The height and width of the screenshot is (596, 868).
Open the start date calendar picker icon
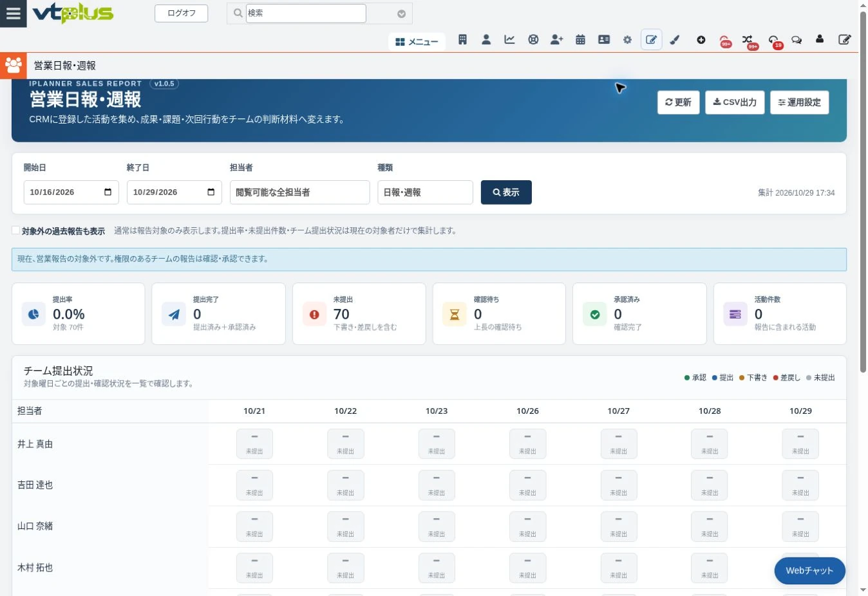[x=108, y=192]
